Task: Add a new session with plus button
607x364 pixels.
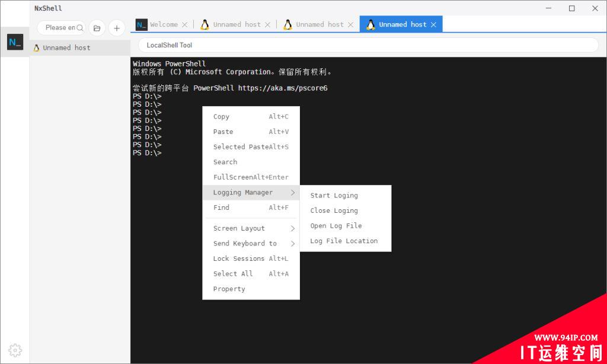Action: tap(117, 28)
